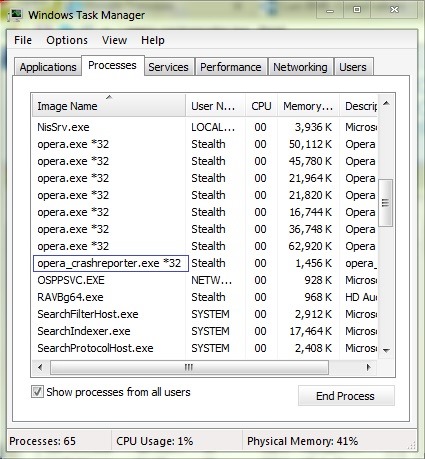
Task: Click the 1,456 K memory value
Action: click(x=314, y=263)
